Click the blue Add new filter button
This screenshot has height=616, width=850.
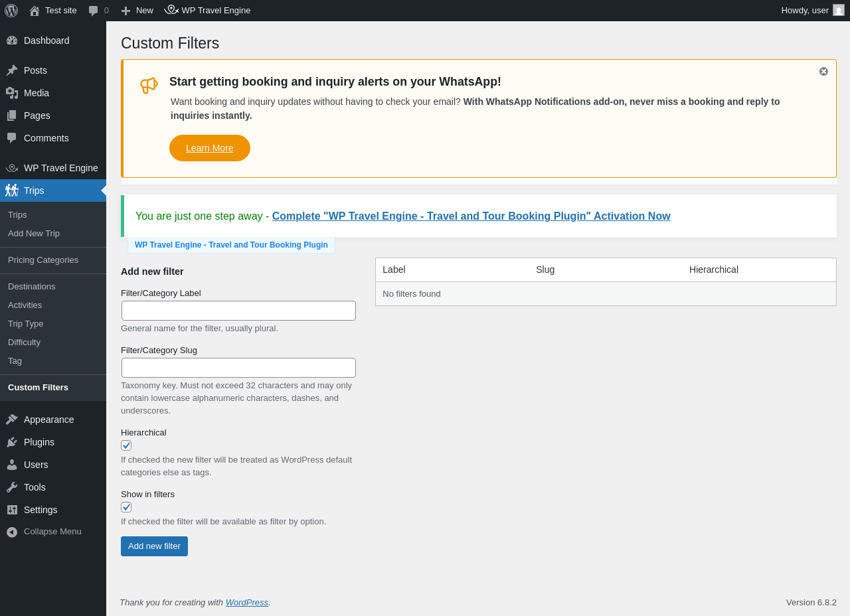(x=154, y=546)
